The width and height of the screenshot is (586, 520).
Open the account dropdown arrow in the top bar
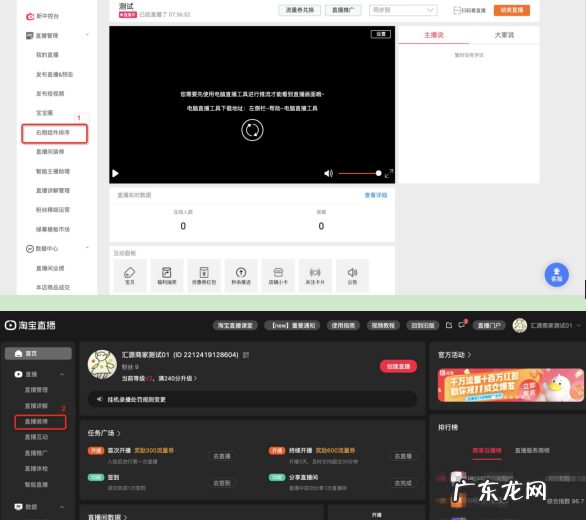coord(579,326)
